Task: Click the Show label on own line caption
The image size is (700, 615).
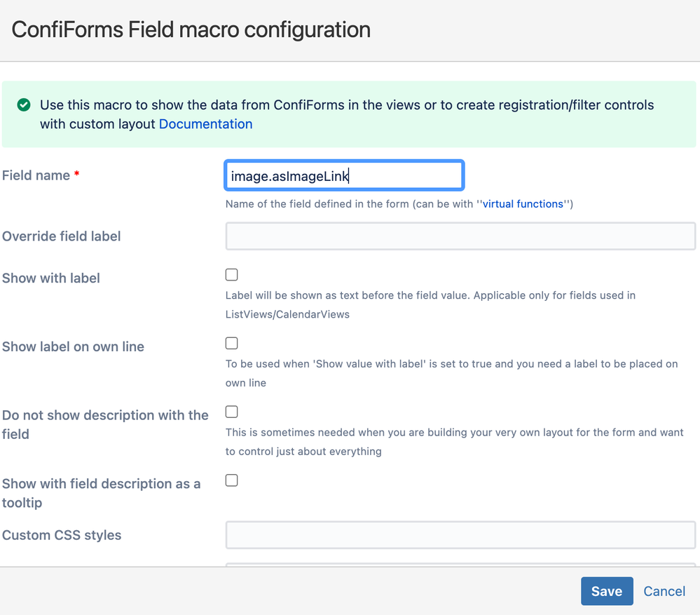Action: (x=73, y=346)
